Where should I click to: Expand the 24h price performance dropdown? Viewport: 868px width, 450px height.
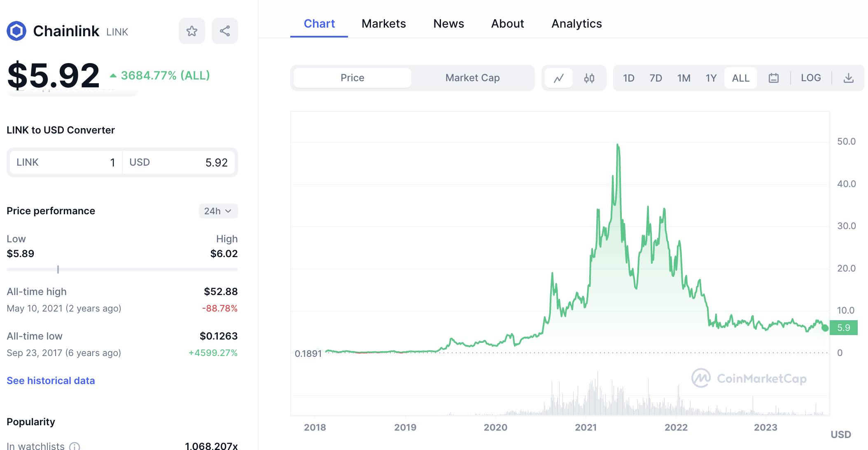pyautogui.click(x=218, y=211)
